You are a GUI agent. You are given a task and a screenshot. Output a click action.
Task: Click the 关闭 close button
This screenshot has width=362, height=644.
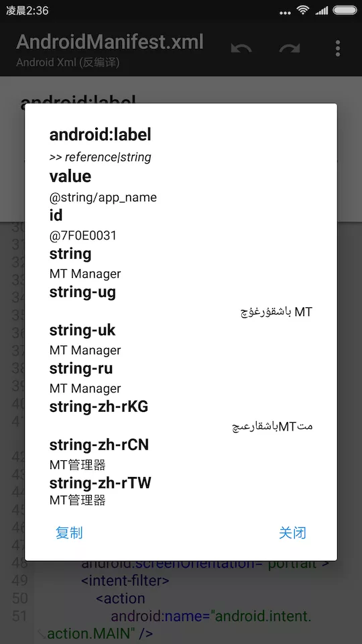292,533
